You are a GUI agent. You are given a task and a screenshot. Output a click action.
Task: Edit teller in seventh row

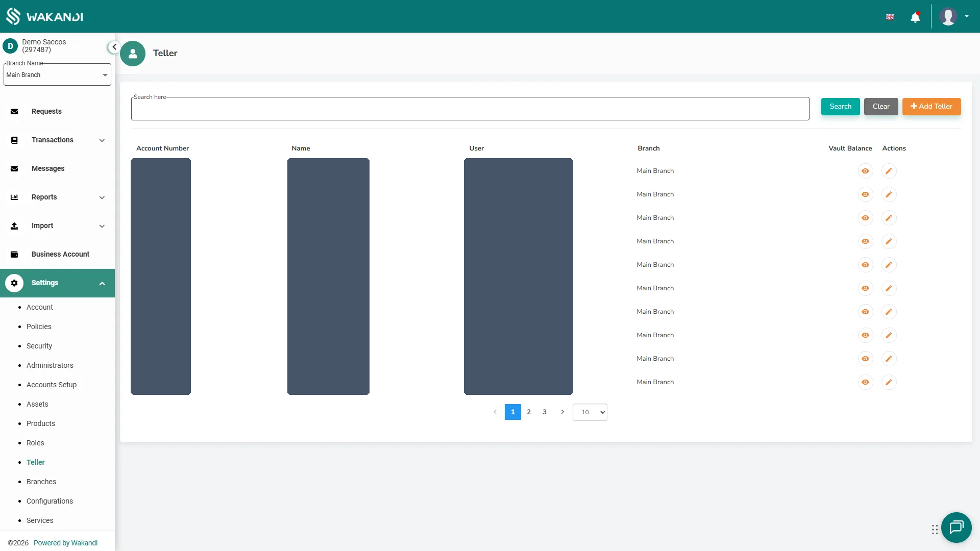[x=889, y=312]
